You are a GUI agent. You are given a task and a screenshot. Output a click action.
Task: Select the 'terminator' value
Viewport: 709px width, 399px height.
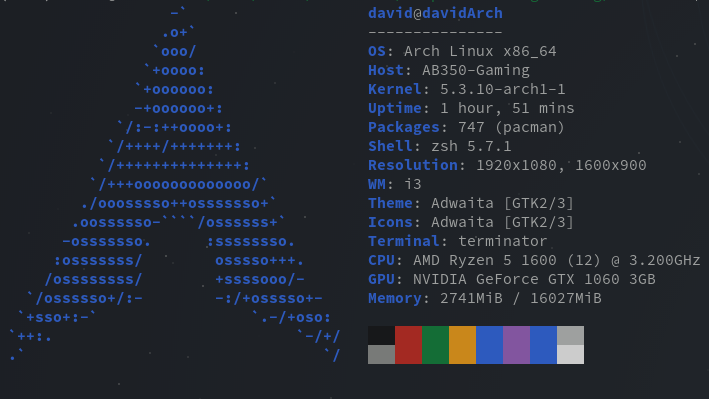click(x=502, y=241)
